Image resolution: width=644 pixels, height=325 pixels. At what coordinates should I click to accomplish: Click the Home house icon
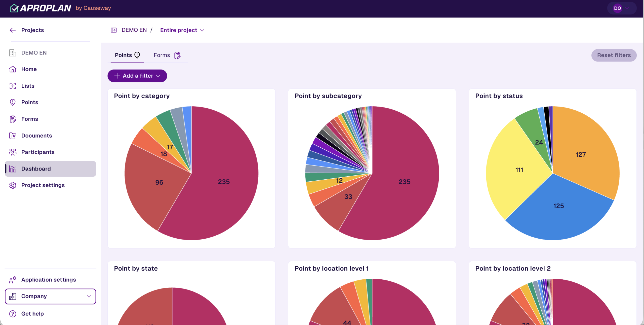tap(13, 69)
